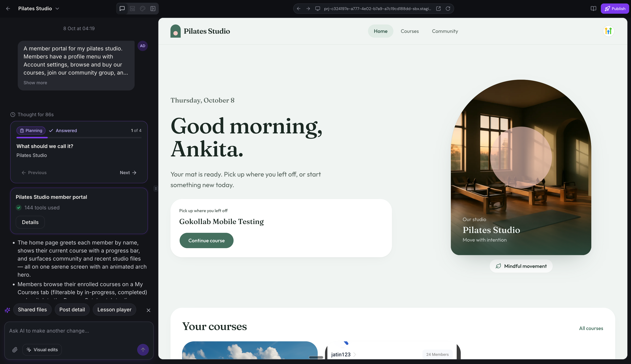Click the panel resize handle grip
Viewport: 631px width, 364px height.
(156, 189)
